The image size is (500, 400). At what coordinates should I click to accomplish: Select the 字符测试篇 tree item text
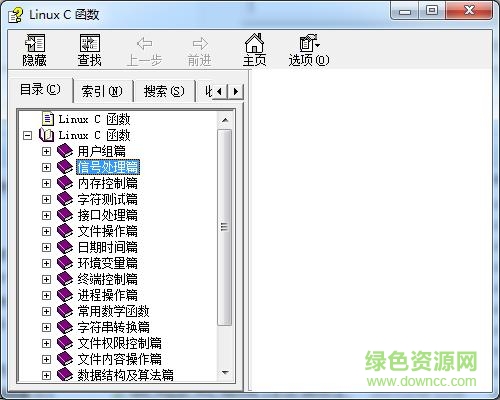tap(107, 199)
